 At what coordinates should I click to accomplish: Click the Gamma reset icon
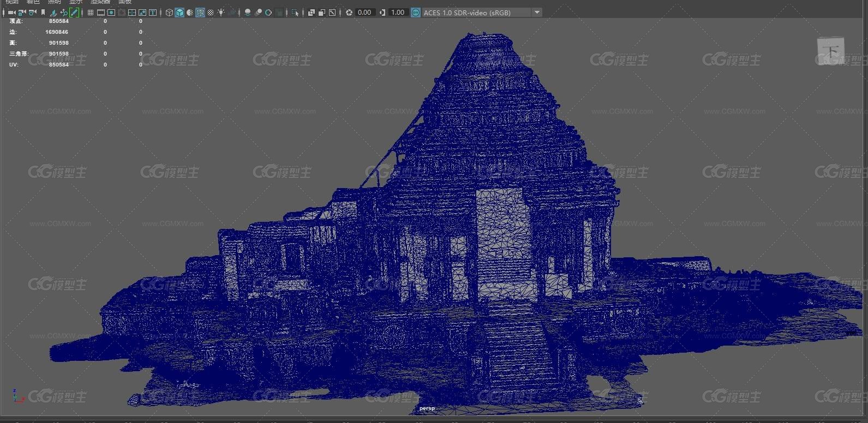coord(382,13)
